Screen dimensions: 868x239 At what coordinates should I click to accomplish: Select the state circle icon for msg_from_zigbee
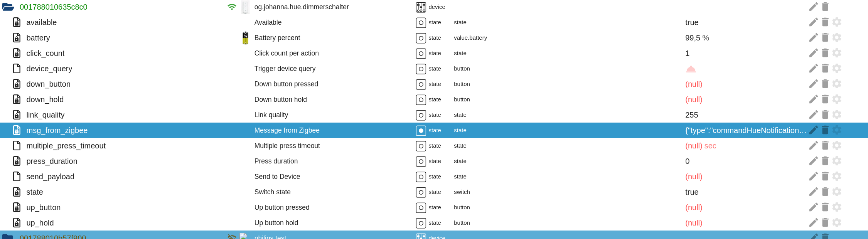coord(421,131)
